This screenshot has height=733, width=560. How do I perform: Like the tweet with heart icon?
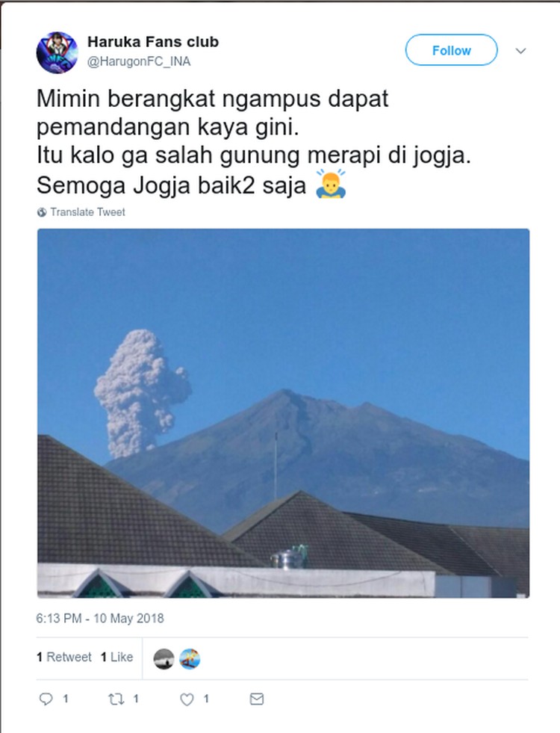click(x=187, y=699)
